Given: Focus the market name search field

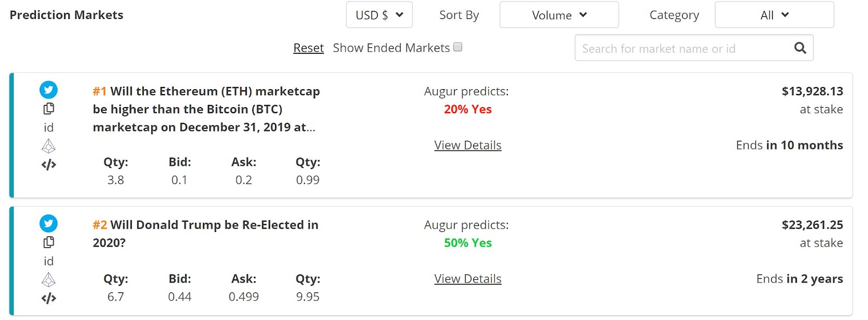Looking at the screenshot, I should 678,48.
